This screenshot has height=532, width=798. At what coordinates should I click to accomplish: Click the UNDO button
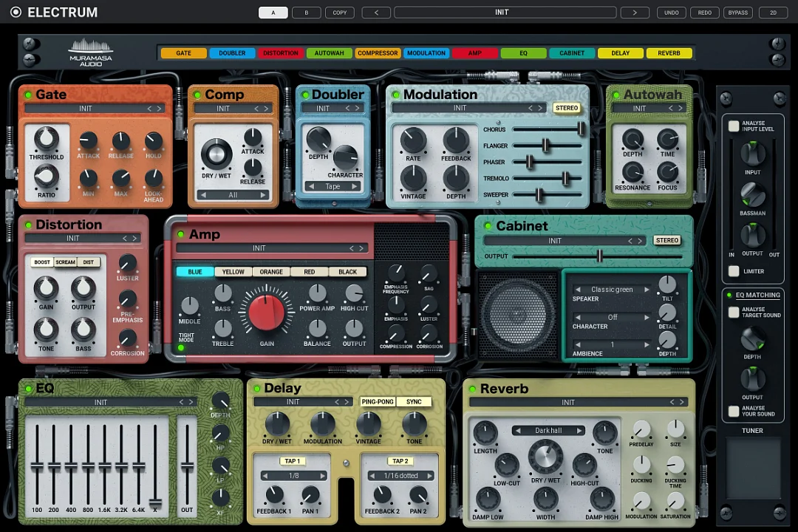671,12
